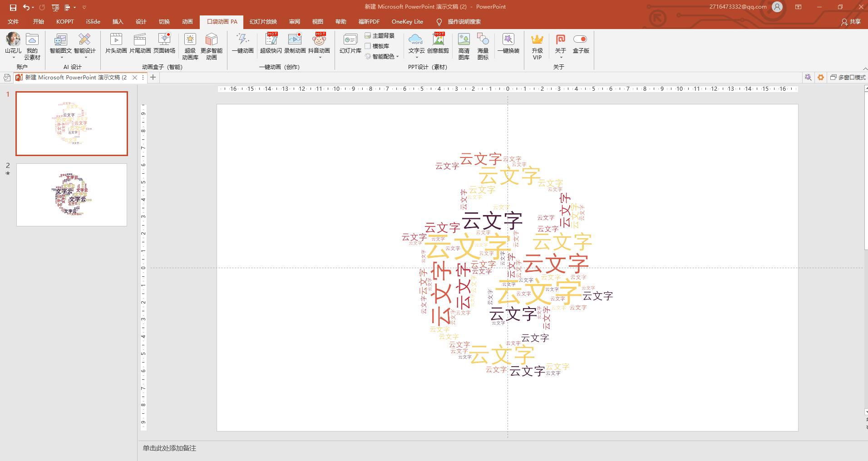The height and width of the screenshot is (461, 868).
Task: Open the 插入 ribbon tab
Action: coord(118,21)
